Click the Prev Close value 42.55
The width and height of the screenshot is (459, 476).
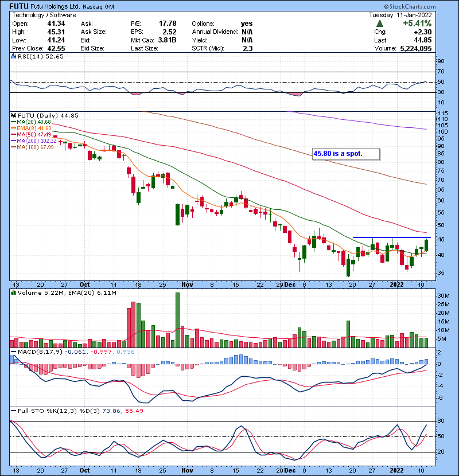[x=56, y=48]
